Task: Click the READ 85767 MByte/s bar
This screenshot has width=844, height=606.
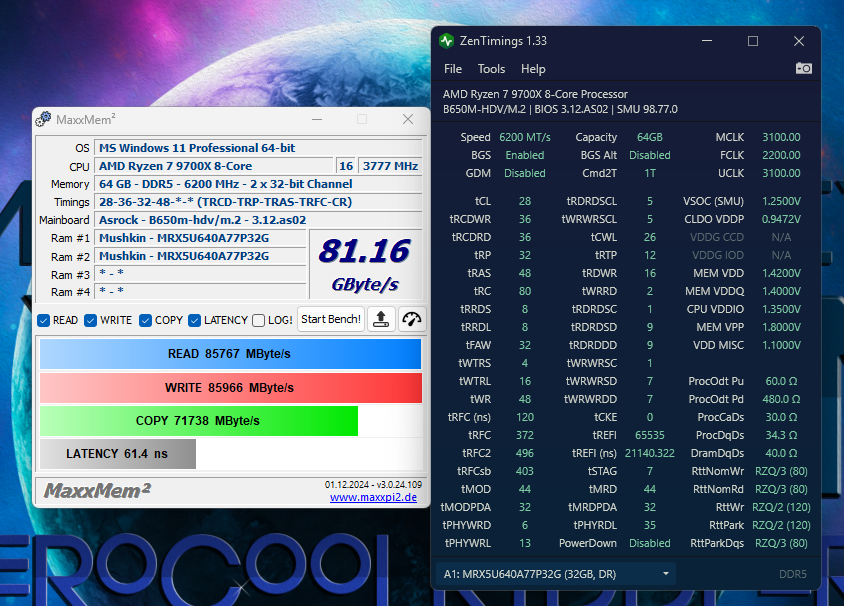Action: (230, 354)
